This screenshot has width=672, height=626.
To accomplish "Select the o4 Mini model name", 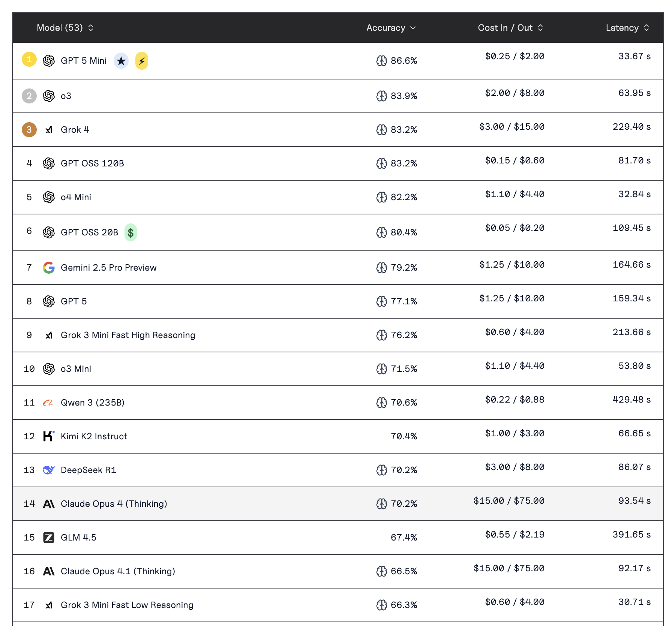I will (x=76, y=197).
